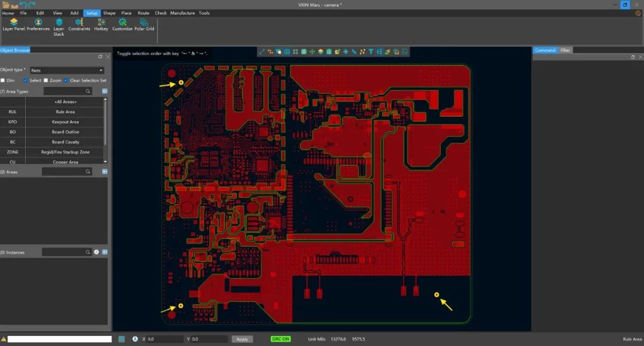644x346 pixels.
Task: Open the Route menu
Action: tap(143, 13)
